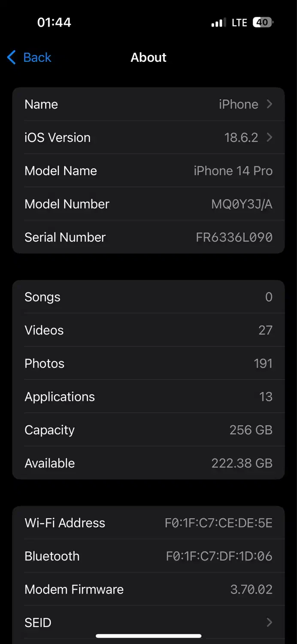Expand the SEID row chevron

(x=270, y=623)
